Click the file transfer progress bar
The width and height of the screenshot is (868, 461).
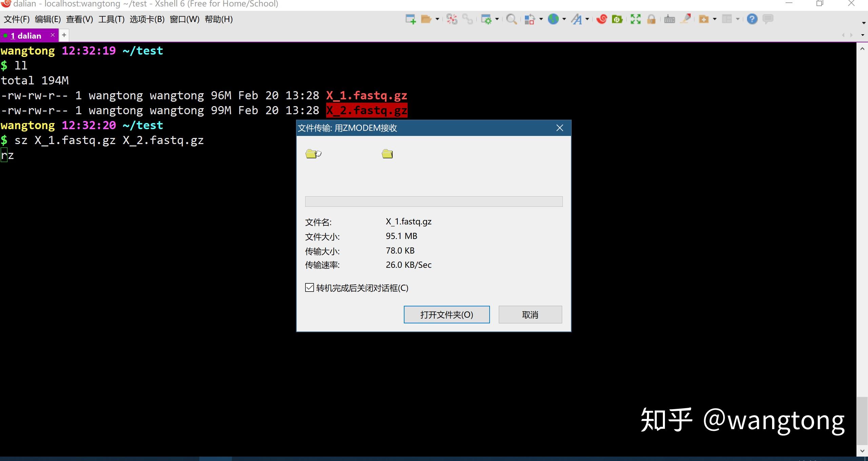point(434,201)
